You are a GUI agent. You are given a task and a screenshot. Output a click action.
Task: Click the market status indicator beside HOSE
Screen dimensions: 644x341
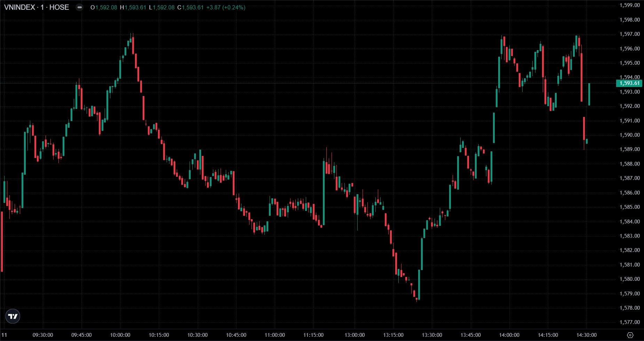click(79, 7)
